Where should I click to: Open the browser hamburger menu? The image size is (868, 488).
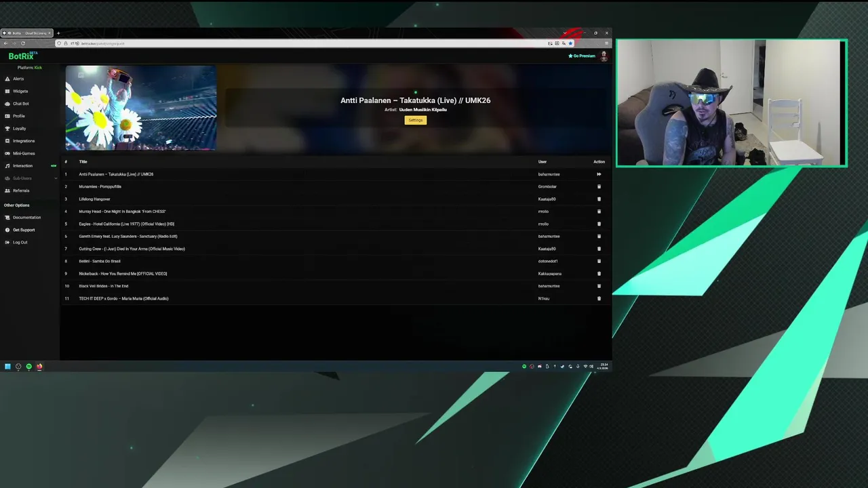(606, 43)
